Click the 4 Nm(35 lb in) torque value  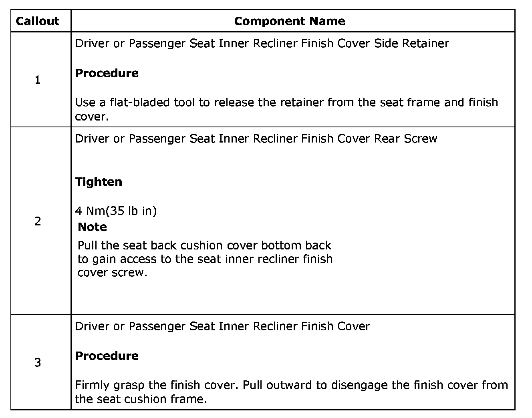click(116, 211)
